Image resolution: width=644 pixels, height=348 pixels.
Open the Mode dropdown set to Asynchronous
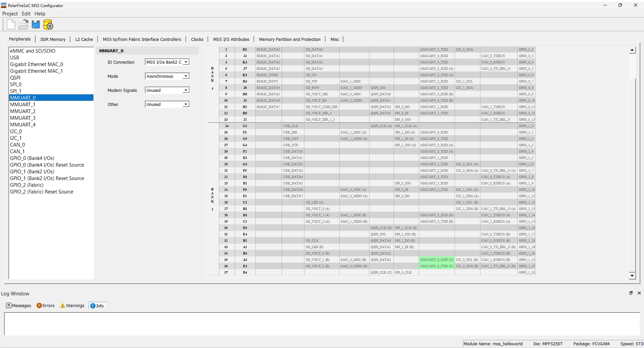click(186, 76)
